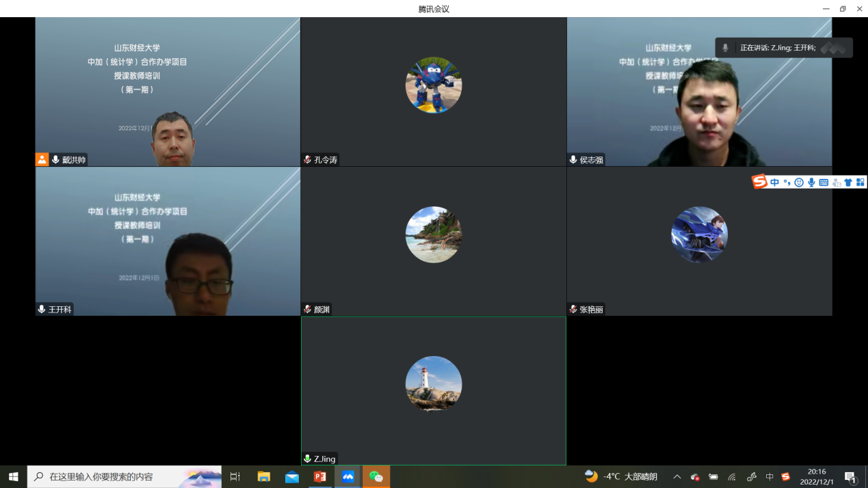
Task: Open the notification center
Action: [x=850, y=477]
